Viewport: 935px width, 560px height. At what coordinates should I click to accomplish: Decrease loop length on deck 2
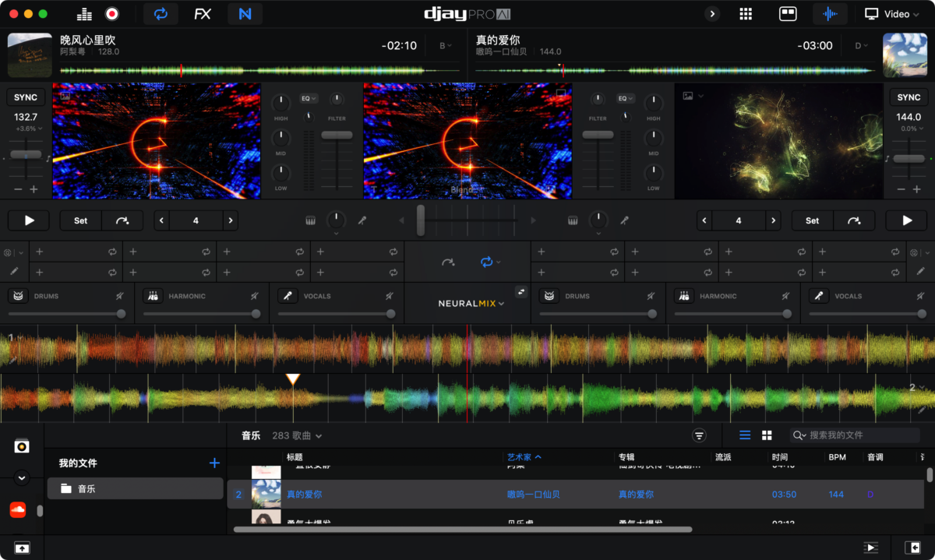[704, 220]
